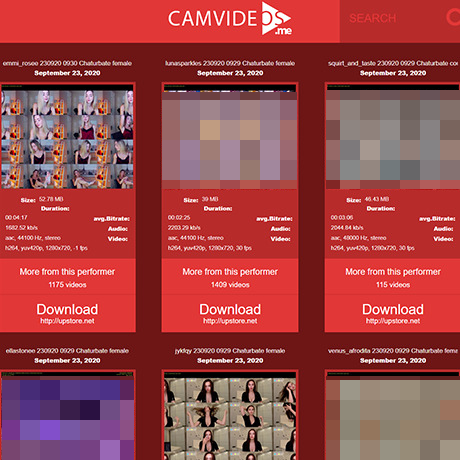The image size is (460, 460).
Task: View the emmi_rosee preview thumbnail grid
Action: point(67,137)
